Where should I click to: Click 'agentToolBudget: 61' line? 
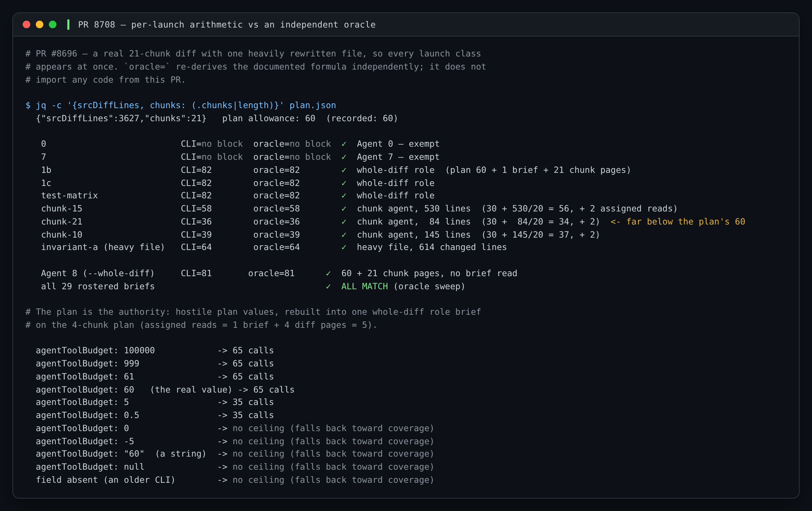(x=155, y=377)
